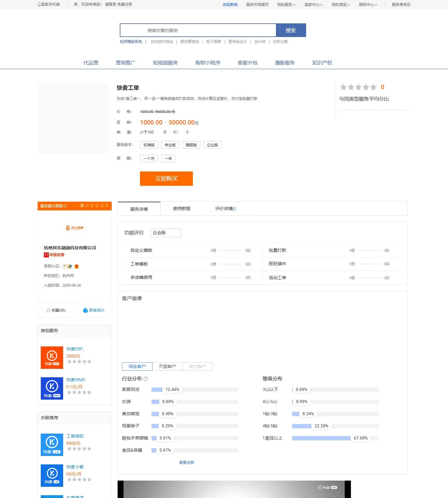Click the 快麦WMS star rating
This screenshot has height=498, width=448.
(x=79, y=392)
